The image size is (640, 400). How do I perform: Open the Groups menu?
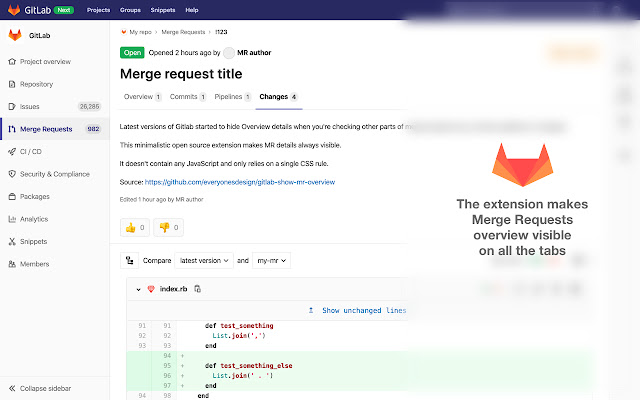point(130,10)
